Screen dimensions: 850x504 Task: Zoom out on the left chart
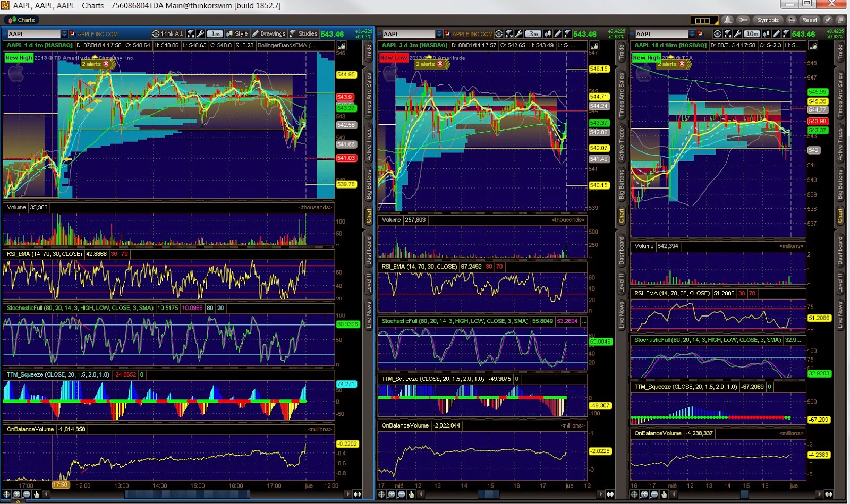click(27, 494)
